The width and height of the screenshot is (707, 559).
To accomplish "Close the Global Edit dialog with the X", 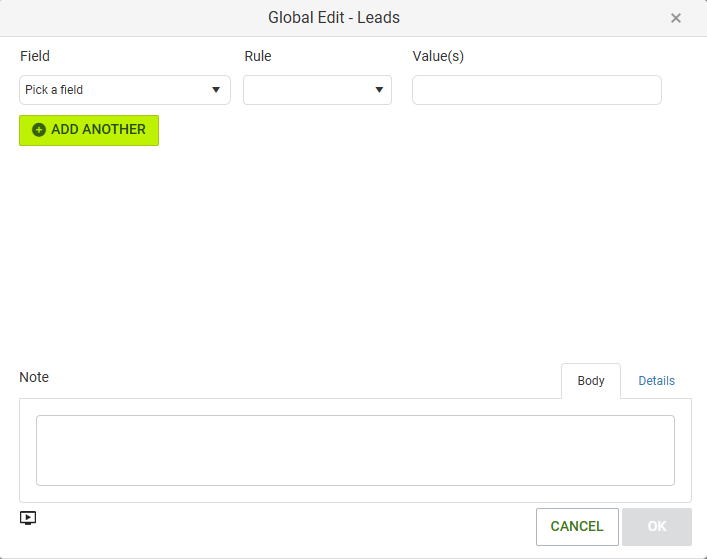I will pyautogui.click(x=675, y=18).
